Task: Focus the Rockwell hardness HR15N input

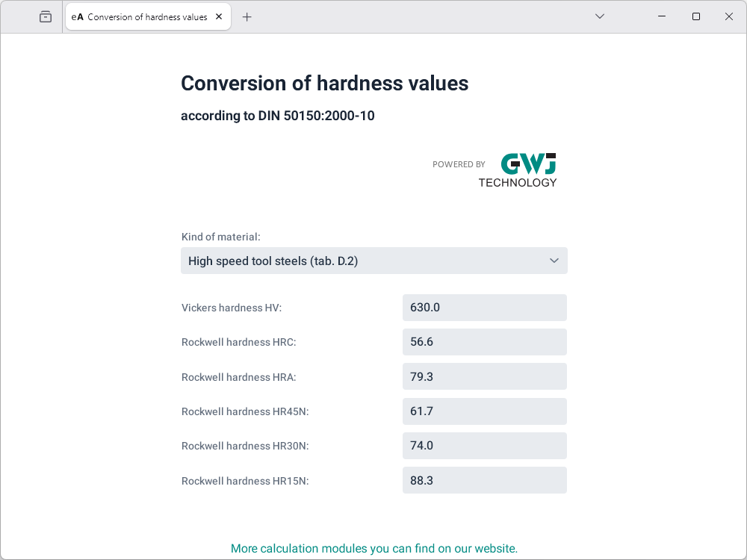Action: (484, 480)
